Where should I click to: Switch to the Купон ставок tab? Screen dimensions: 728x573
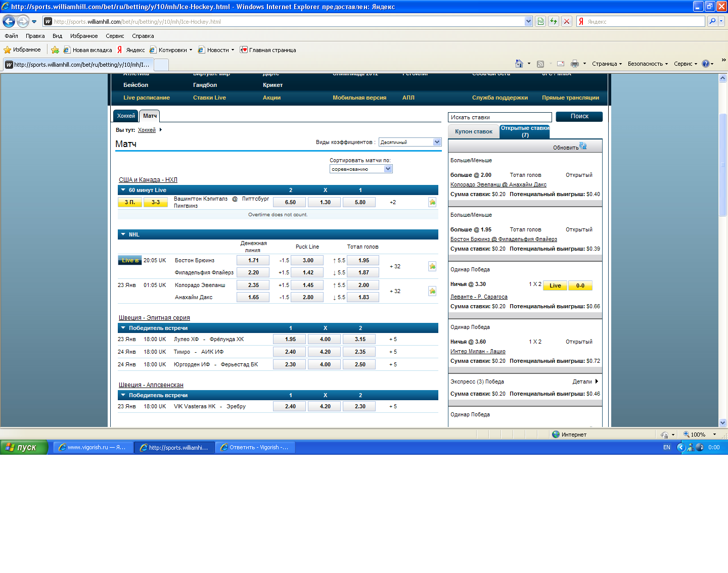[473, 131]
